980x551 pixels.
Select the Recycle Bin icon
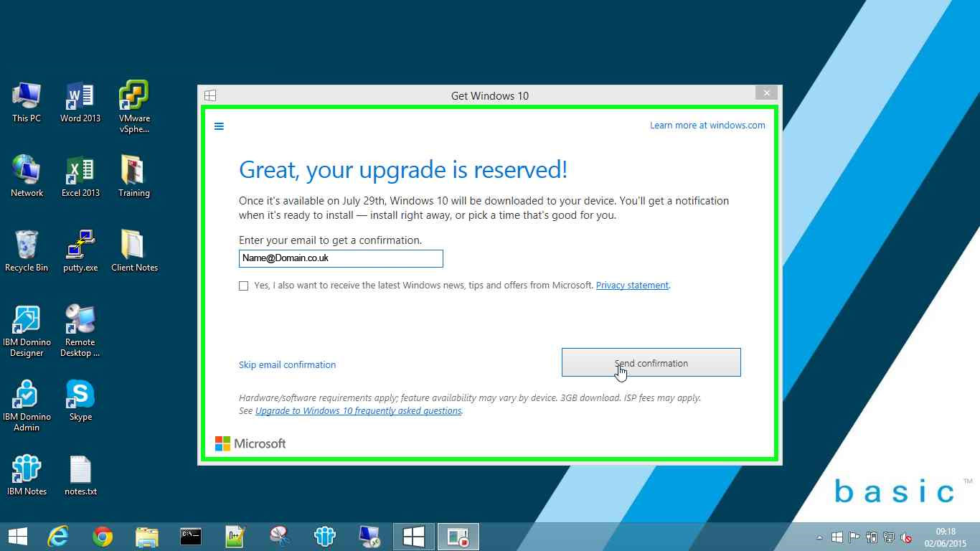(27, 251)
